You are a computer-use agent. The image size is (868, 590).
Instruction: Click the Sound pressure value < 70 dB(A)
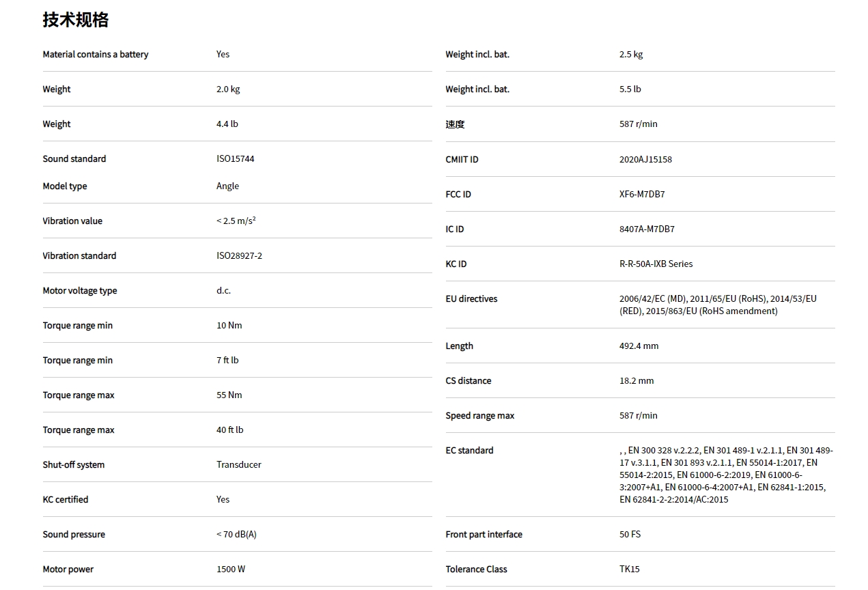[x=236, y=535]
